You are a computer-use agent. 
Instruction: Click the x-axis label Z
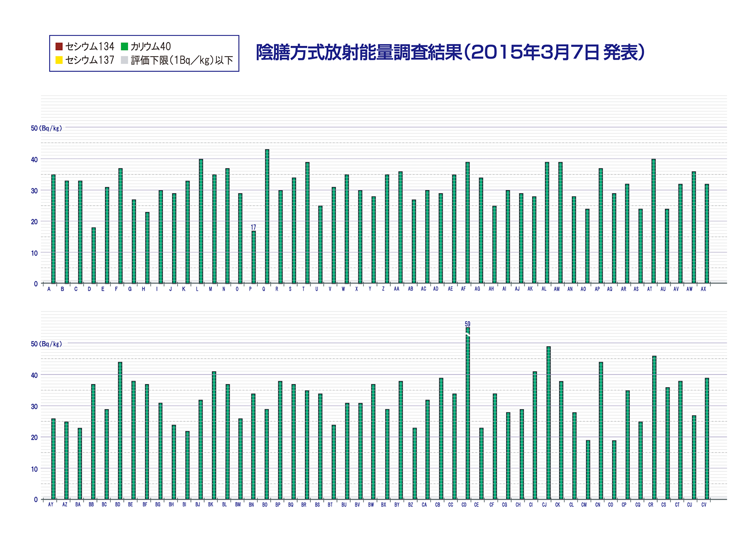coord(383,289)
